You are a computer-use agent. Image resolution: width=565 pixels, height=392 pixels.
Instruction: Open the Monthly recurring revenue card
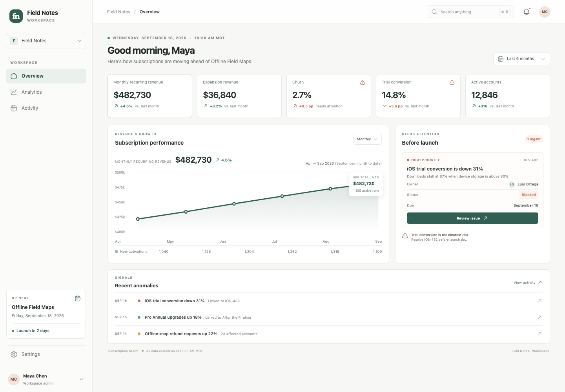pyautogui.click(x=150, y=96)
